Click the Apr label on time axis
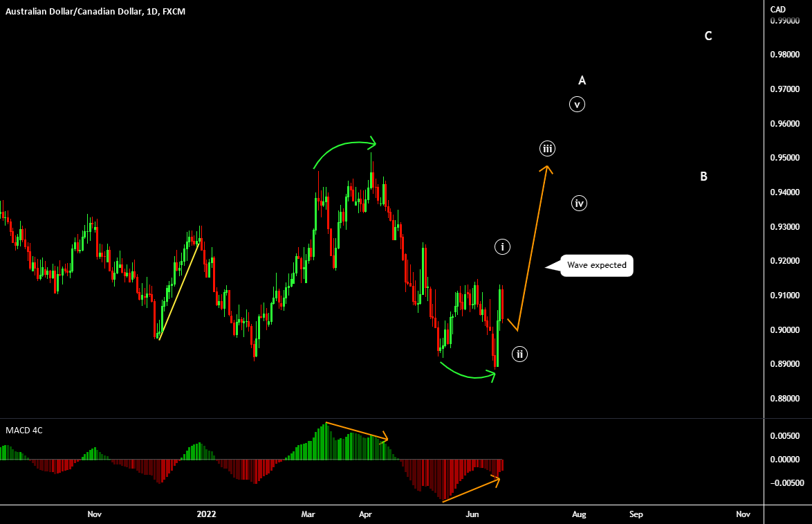 [366, 514]
